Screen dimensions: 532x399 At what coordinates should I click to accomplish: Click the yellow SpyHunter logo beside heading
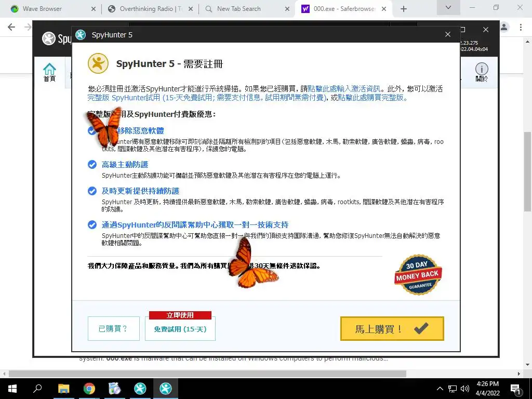98,63
